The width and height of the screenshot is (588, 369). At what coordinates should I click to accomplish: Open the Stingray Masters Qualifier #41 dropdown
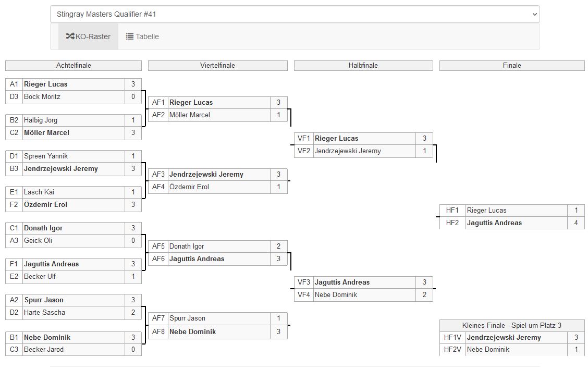[295, 14]
